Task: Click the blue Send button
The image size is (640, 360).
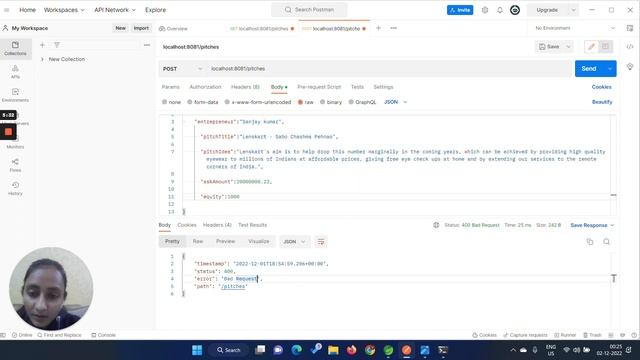Action: tap(589, 69)
